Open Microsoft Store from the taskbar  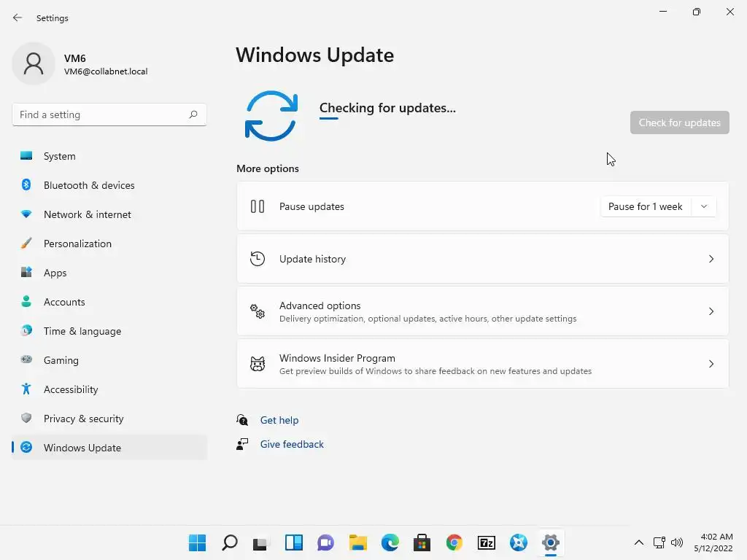click(422, 542)
